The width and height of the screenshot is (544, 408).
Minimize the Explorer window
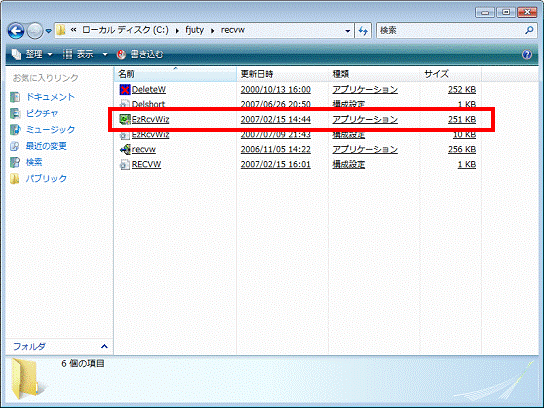point(485,12)
